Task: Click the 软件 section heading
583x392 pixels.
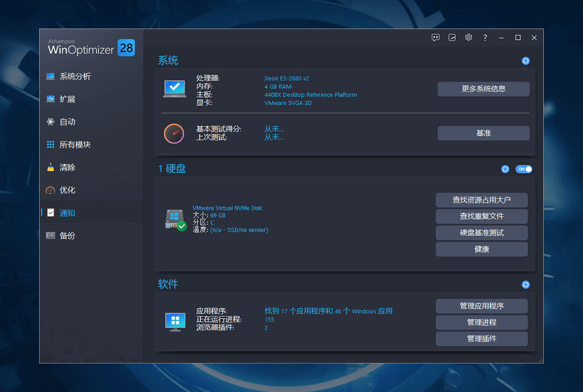Action: pyautogui.click(x=168, y=284)
